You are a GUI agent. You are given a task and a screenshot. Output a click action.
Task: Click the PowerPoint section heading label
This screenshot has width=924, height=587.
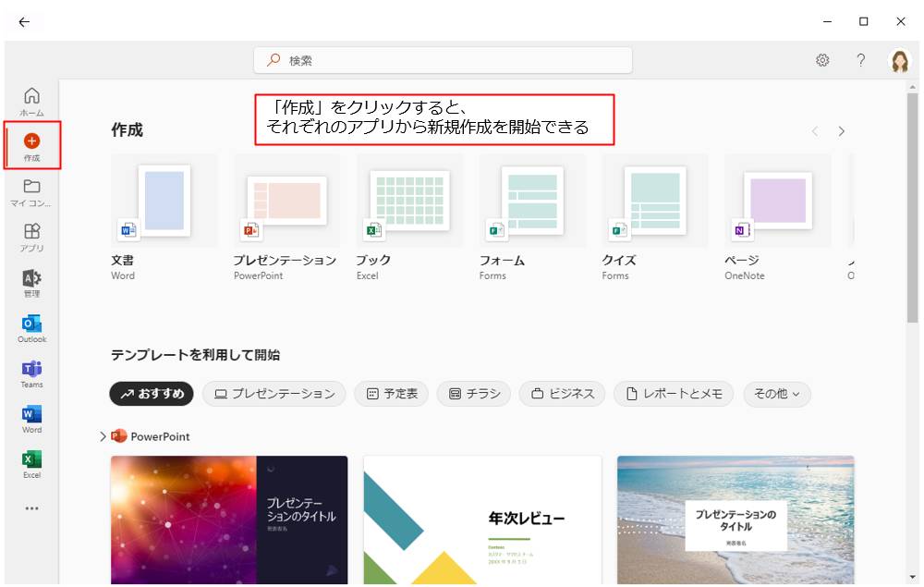(160, 436)
